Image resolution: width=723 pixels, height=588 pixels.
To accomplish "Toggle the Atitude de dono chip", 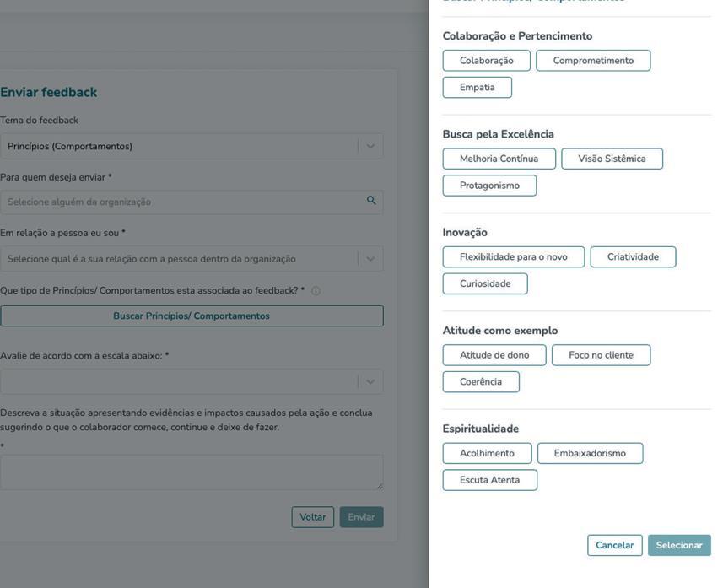I will click(494, 355).
